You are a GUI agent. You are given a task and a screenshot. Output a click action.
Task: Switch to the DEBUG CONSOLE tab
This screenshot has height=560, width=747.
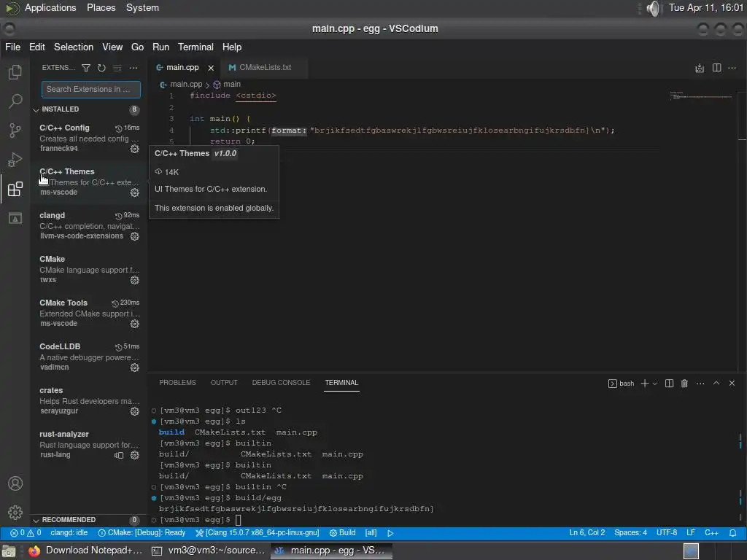281,383
